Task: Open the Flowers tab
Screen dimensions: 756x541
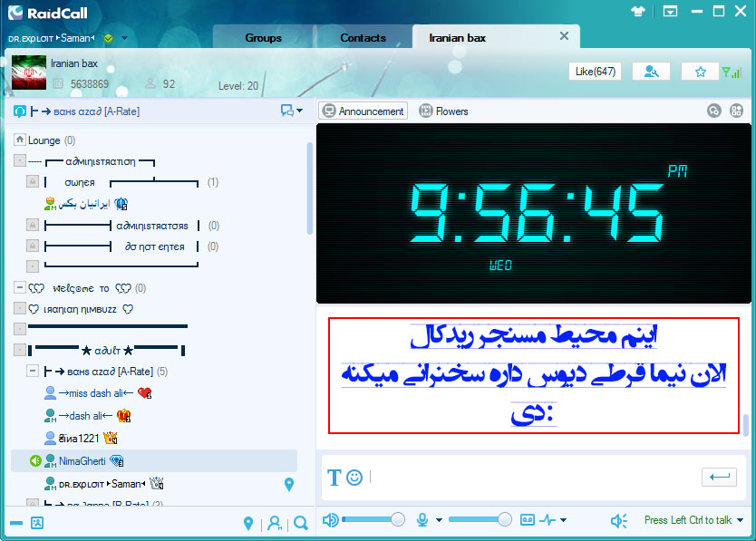Action: [443, 111]
